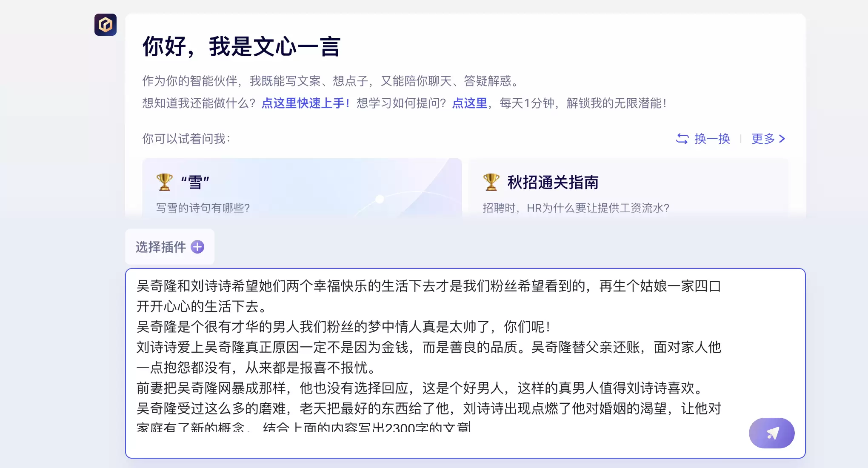
Task: Click inside the message input text box
Action: [x=465, y=363]
